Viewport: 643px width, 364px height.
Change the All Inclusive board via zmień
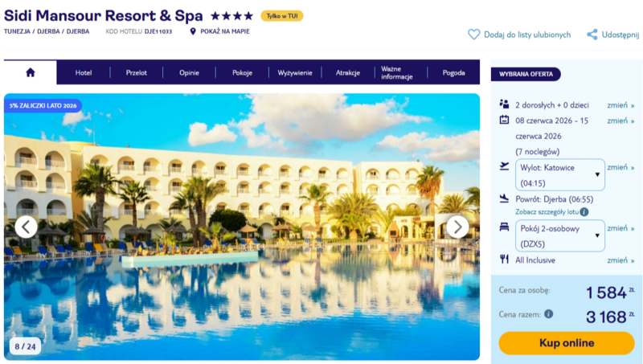620,260
